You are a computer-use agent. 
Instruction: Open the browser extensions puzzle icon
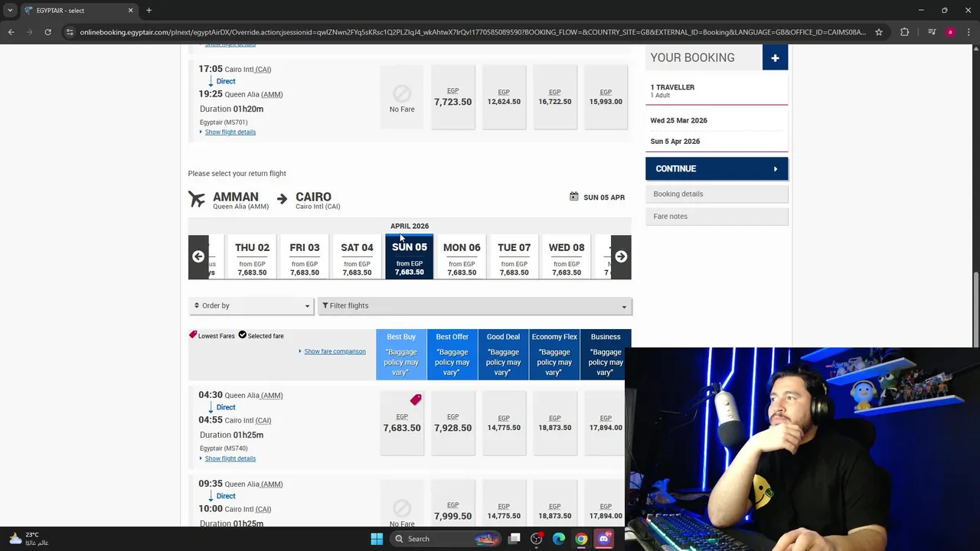[905, 32]
